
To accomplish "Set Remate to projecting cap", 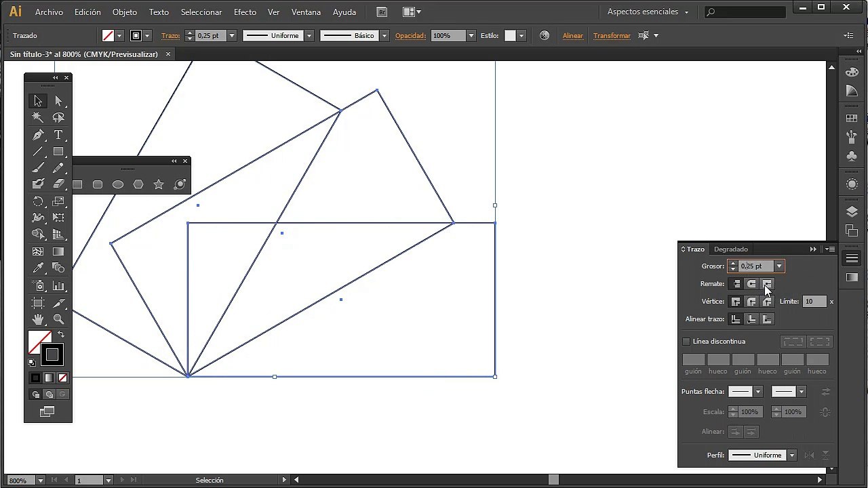I will [767, 284].
